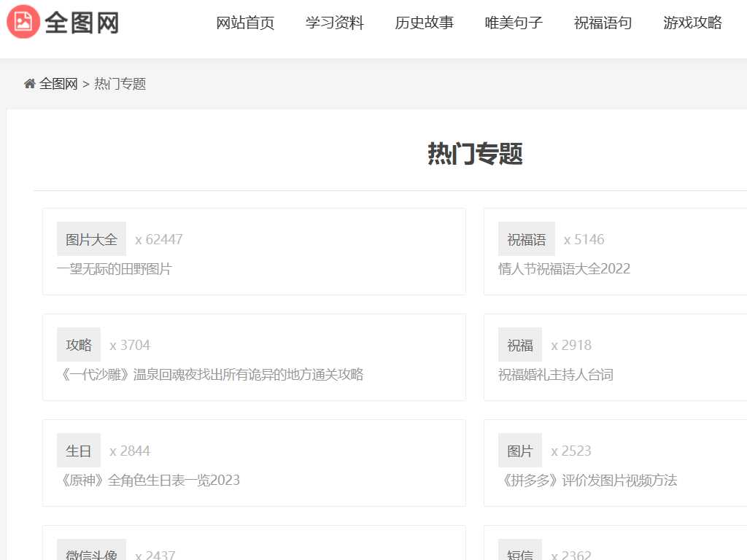Click the 图片大全 tag button

point(90,238)
